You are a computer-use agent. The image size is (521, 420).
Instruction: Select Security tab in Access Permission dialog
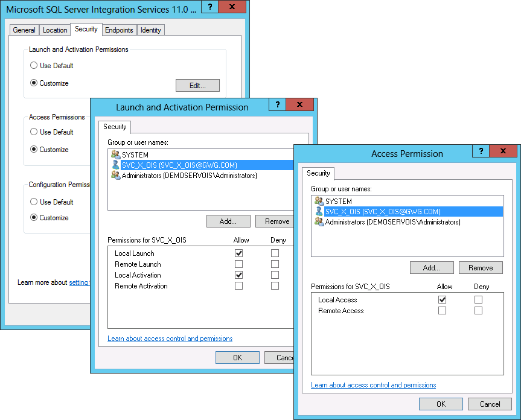(x=318, y=173)
